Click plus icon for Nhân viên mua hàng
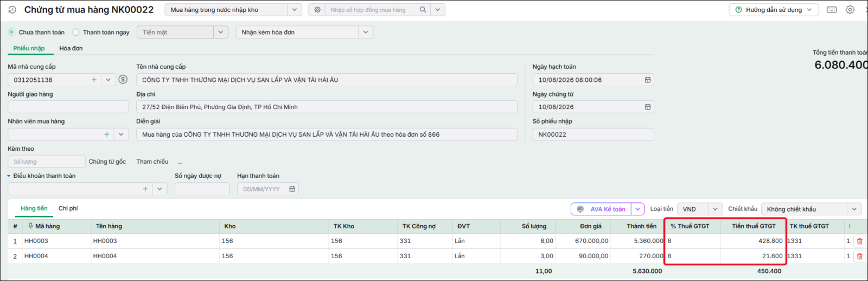This screenshot has width=868, height=281. click(107, 134)
